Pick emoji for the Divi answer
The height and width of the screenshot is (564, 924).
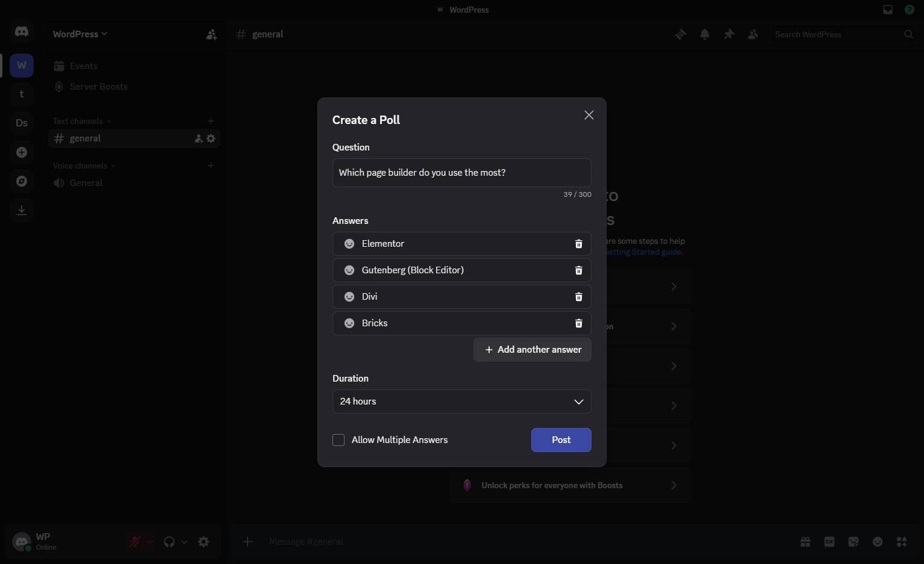click(x=349, y=297)
